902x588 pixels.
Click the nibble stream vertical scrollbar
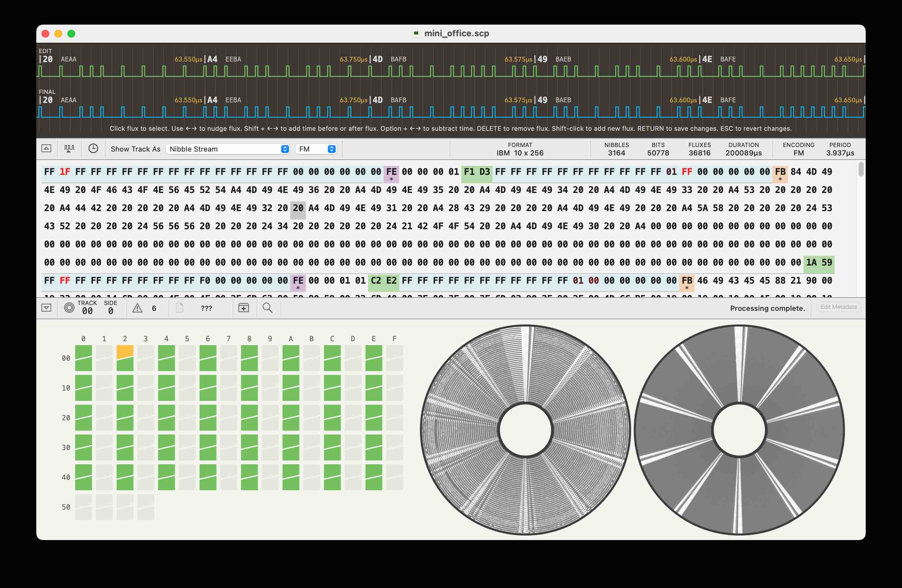tap(861, 169)
